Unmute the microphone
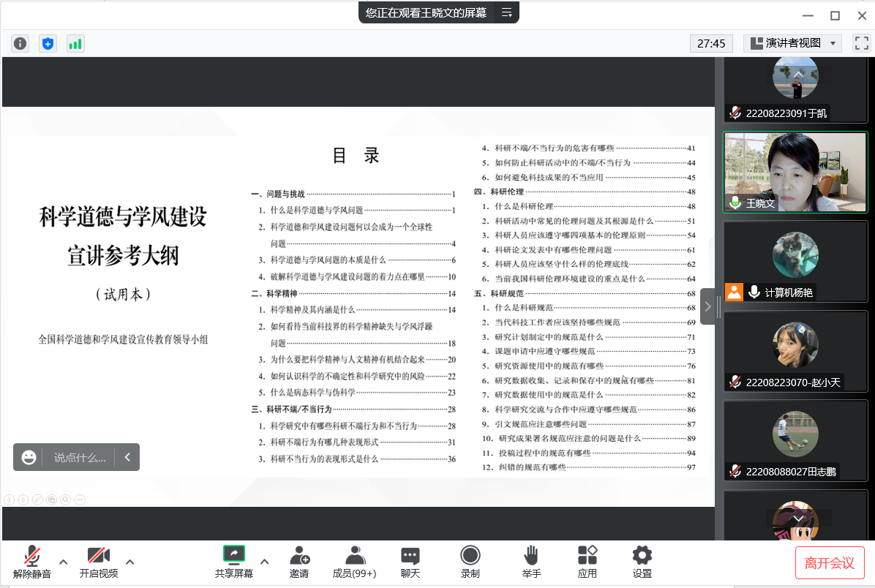This screenshot has width=875, height=588. [32, 562]
